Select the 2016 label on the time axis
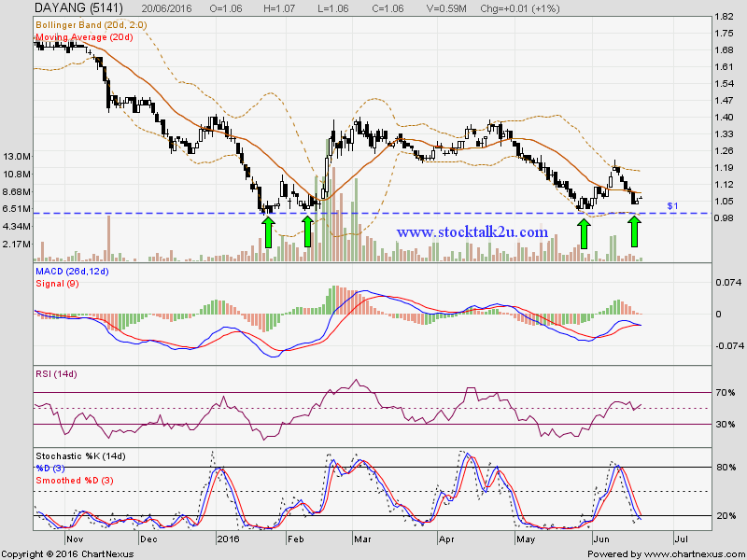The width and height of the screenshot is (747, 560). click(228, 539)
